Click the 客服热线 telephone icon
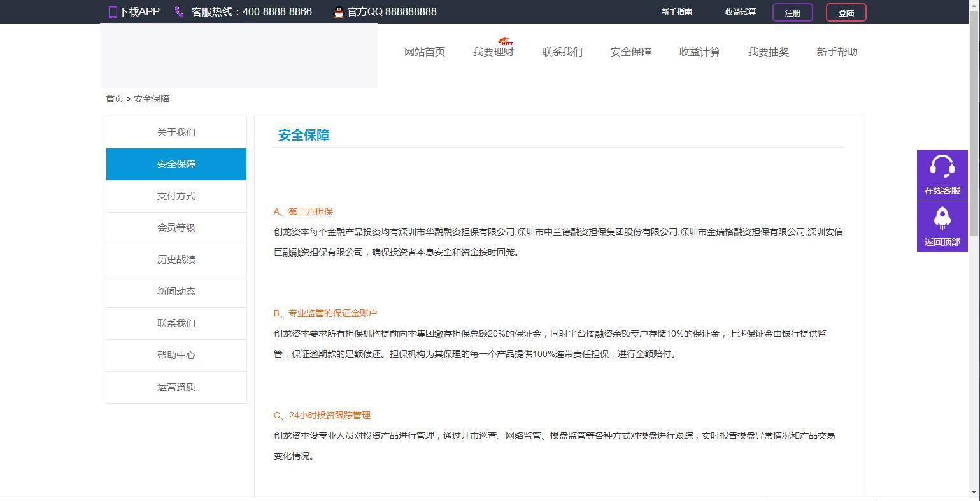The width and height of the screenshot is (980, 501). click(178, 11)
